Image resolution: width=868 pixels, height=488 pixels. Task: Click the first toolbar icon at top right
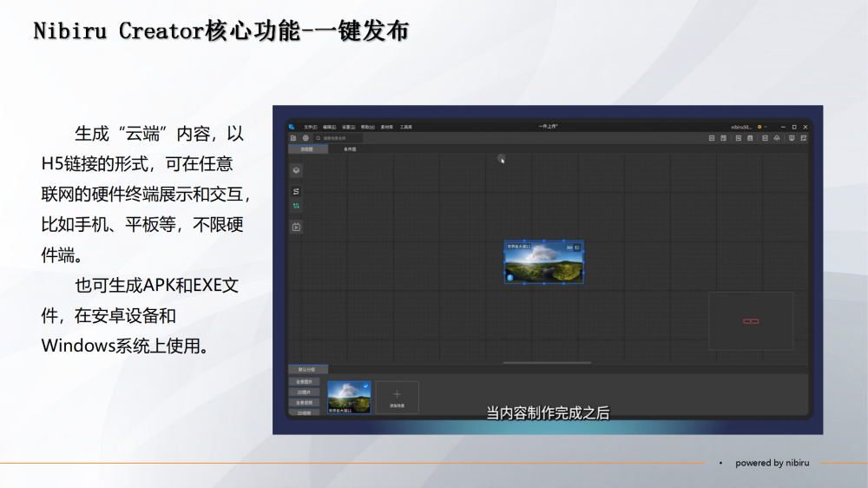712,138
